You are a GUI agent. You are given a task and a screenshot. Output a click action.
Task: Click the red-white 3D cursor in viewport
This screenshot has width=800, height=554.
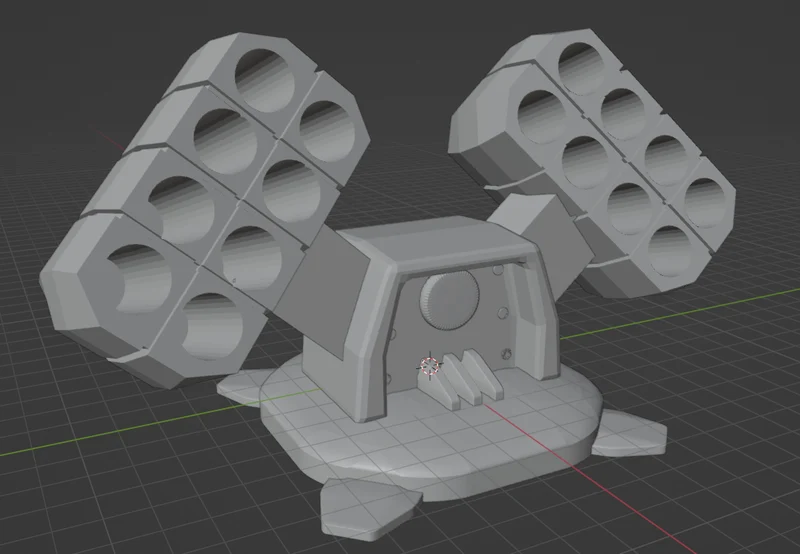(430, 365)
